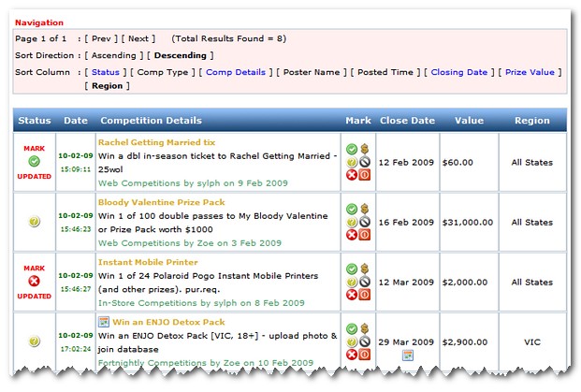The height and width of the screenshot is (392, 581).
Task: Set sort direction to Descending
Action: 180,55
